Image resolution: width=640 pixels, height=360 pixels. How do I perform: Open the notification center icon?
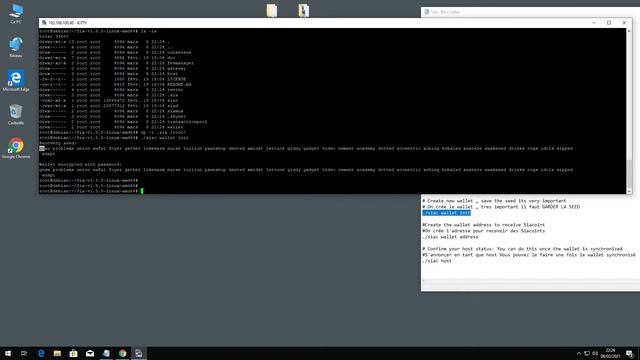coord(629,353)
